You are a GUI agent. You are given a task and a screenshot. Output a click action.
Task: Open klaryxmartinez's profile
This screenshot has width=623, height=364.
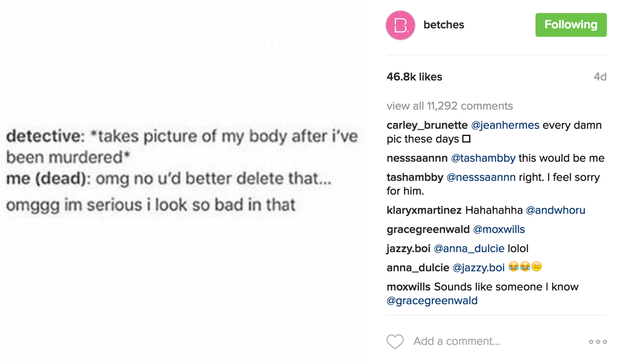[424, 210]
